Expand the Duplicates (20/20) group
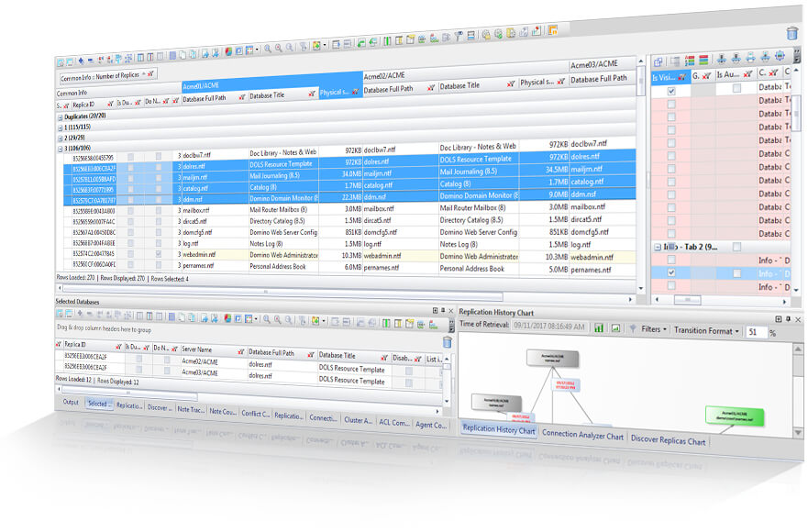Image resolution: width=808 pixels, height=532 pixels. coord(60,117)
